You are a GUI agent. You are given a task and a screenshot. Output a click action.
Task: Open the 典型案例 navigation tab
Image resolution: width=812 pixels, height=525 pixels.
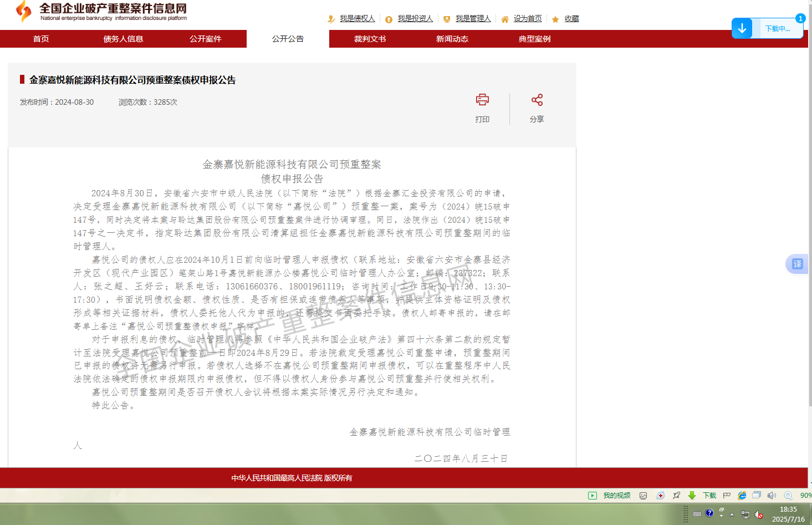pos(535,39)
